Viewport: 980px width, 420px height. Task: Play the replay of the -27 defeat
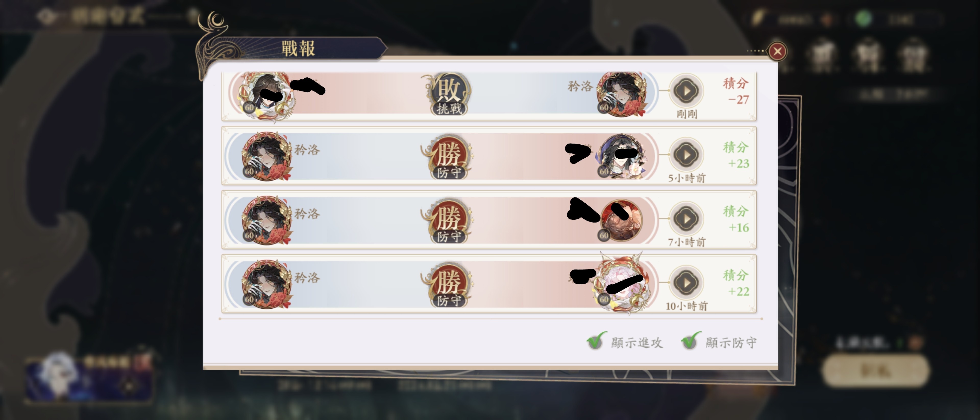click(x=686, y=91)
